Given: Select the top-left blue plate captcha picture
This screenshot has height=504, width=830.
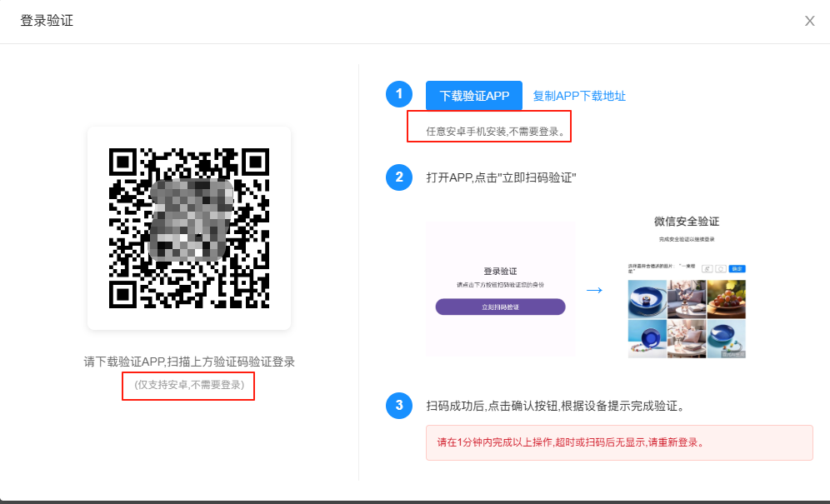Looking at the screenshot, I should pyautogui.click(x=647, y=297).
